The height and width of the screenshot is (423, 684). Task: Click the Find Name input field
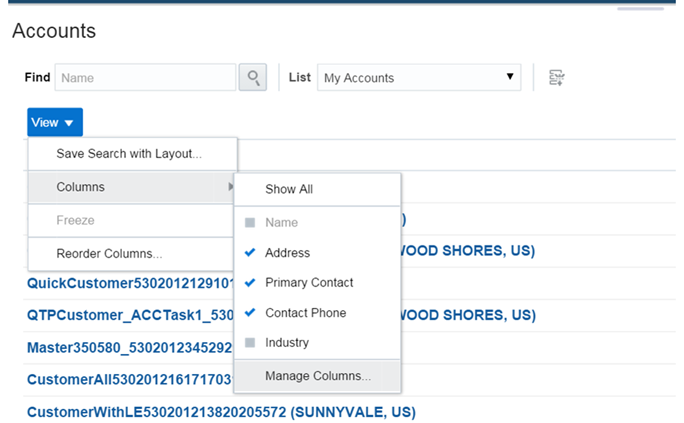145,77
